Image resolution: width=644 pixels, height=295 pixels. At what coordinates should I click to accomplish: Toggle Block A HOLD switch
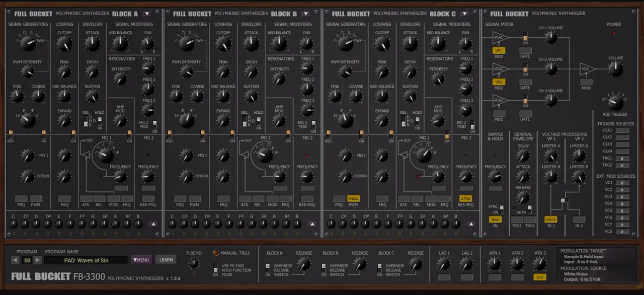pos(100,121)
